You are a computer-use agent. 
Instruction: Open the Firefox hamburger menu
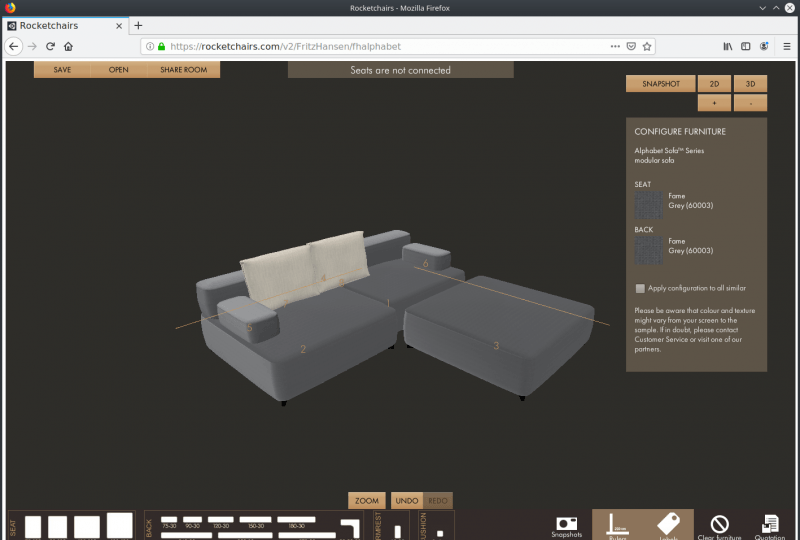(787, 46)
